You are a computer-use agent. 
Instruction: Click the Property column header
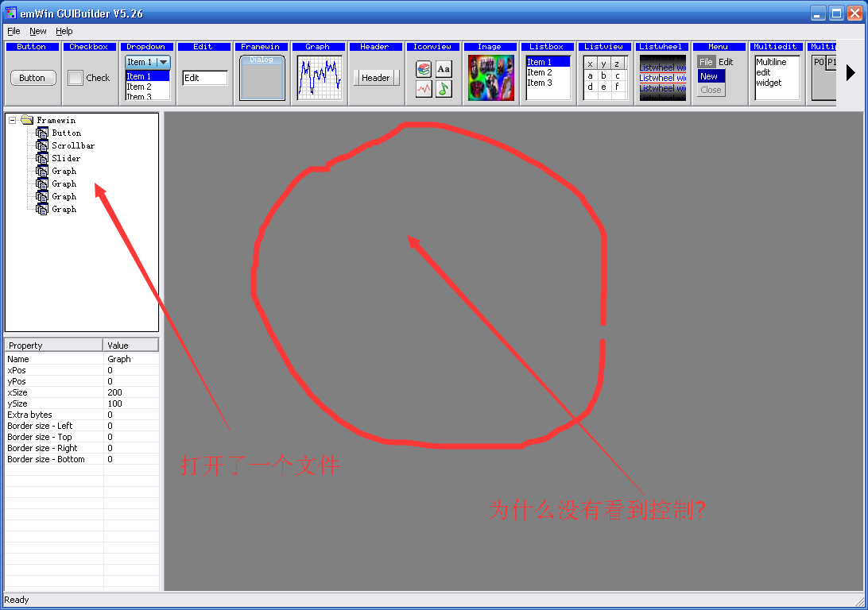(x=54, y=345)
